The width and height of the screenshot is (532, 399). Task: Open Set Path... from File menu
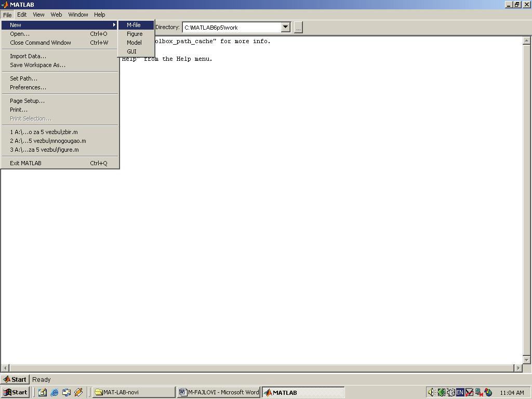point(60,78)
